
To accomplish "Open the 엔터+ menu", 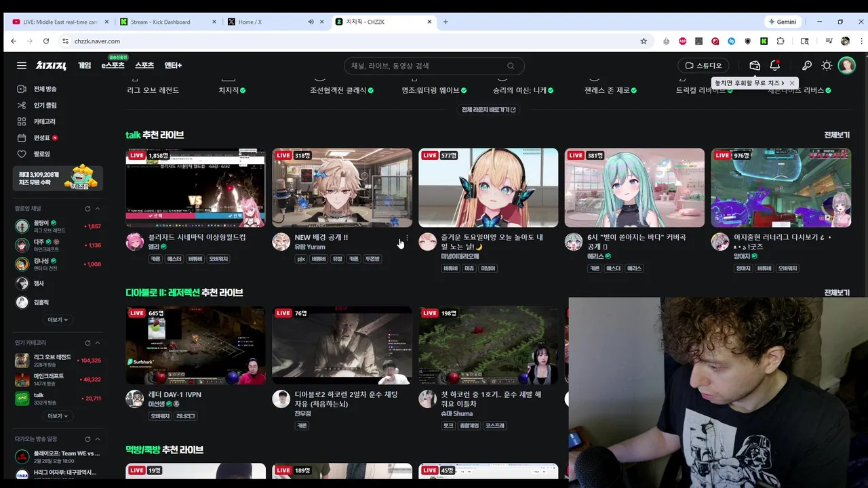I will tap(173, 66).
